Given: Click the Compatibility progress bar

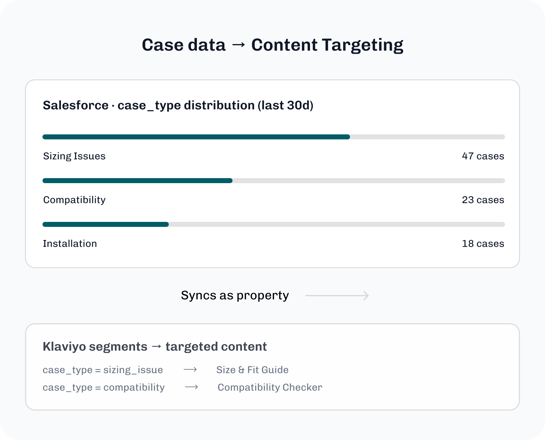Looking at the screenshot, I should pos(274,181).
